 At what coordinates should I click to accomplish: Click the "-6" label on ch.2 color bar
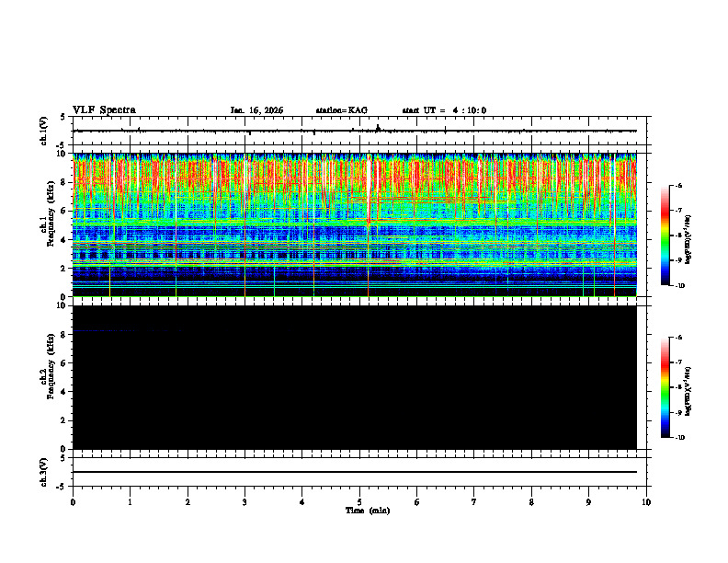pos(678,338)
